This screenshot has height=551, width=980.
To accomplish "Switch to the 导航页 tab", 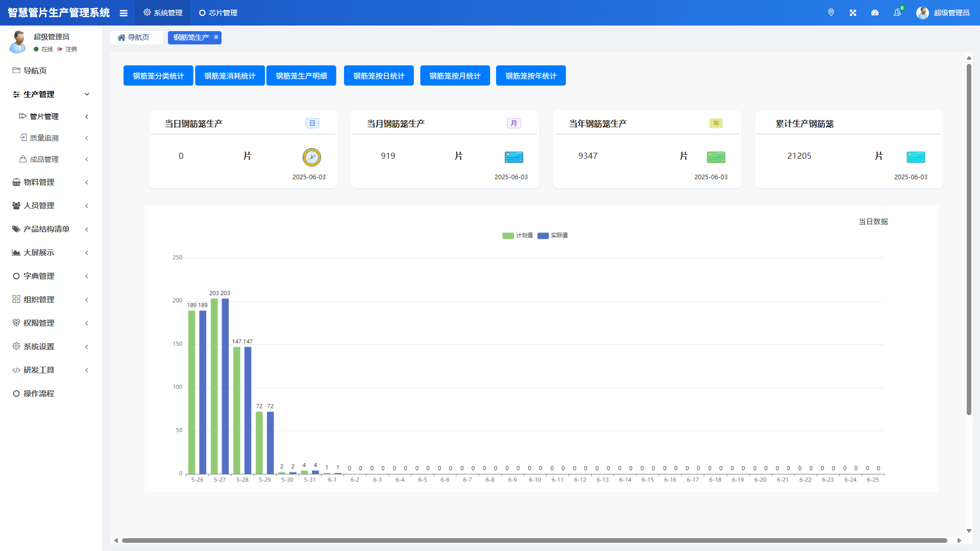I will [134, 37].
